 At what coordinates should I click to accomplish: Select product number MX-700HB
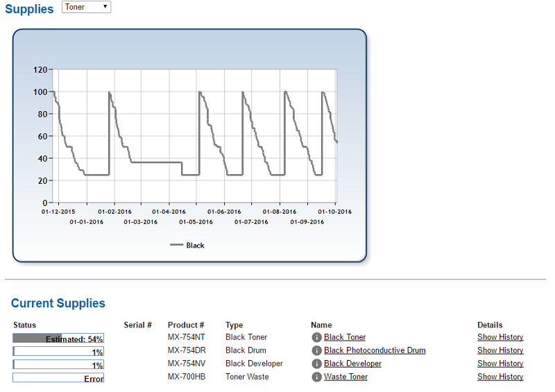click(x=187, y=377)
